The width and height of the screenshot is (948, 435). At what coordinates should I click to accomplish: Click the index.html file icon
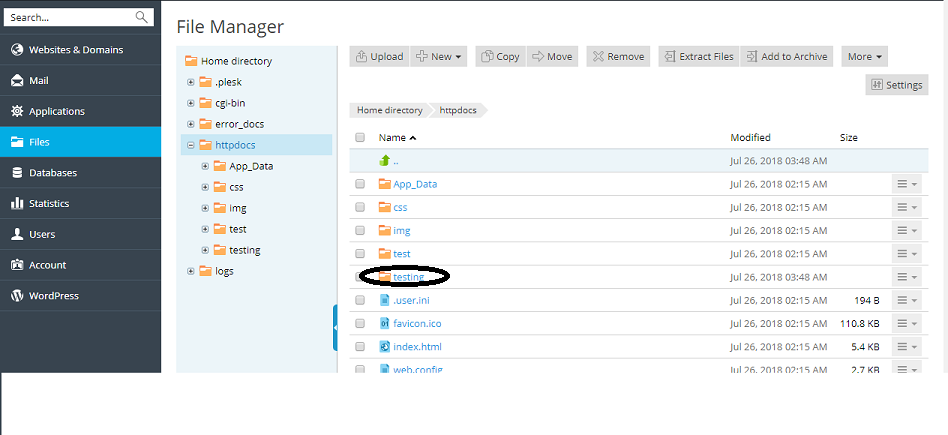coord(384,347)
